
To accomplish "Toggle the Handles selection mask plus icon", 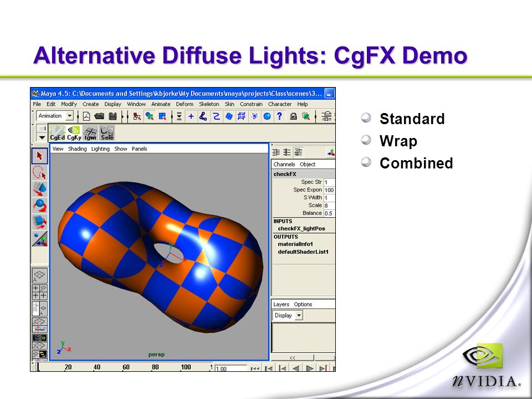I will 191,116.
